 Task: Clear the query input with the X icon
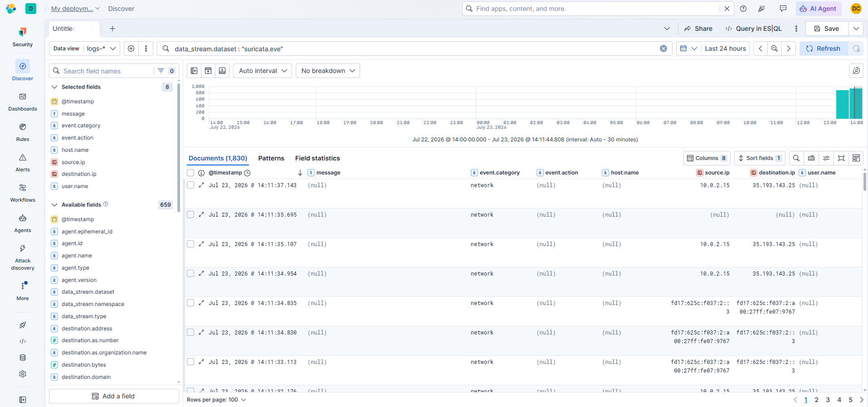point(663,48)
